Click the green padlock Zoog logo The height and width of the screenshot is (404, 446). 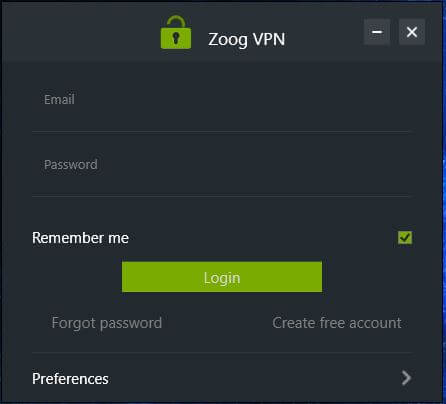coord(176,33)
